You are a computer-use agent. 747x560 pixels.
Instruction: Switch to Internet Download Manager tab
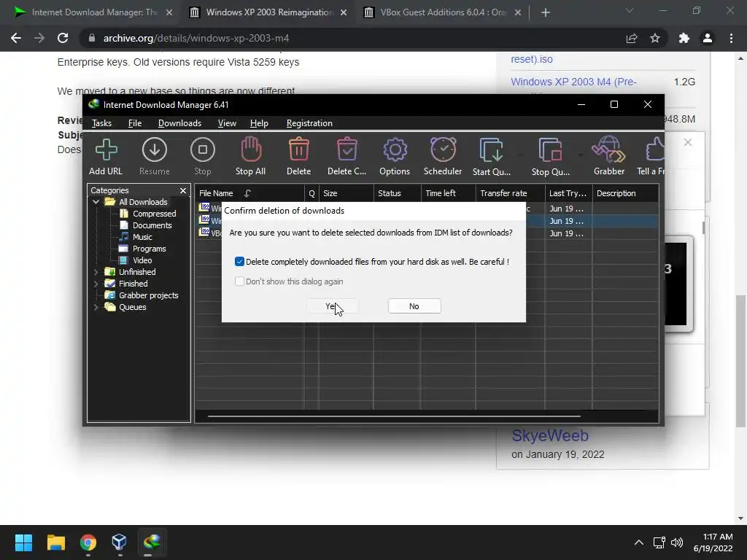click(x=93, y=12)
